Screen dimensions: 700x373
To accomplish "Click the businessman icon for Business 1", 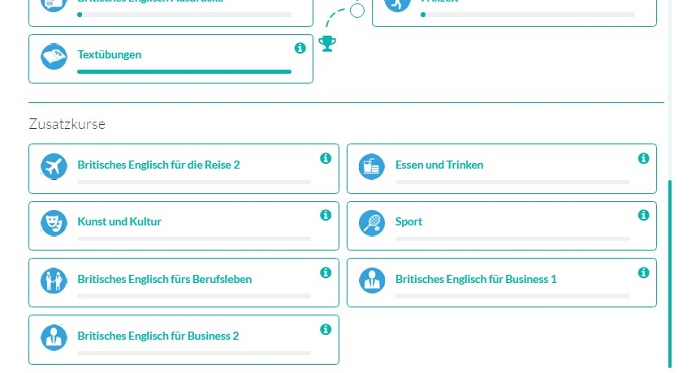I will pos(371,280).
